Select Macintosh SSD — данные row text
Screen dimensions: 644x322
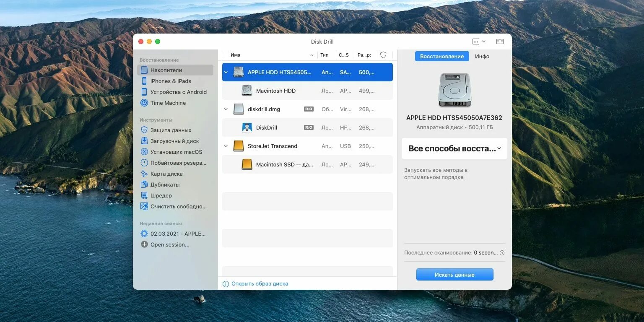point(285,164)
